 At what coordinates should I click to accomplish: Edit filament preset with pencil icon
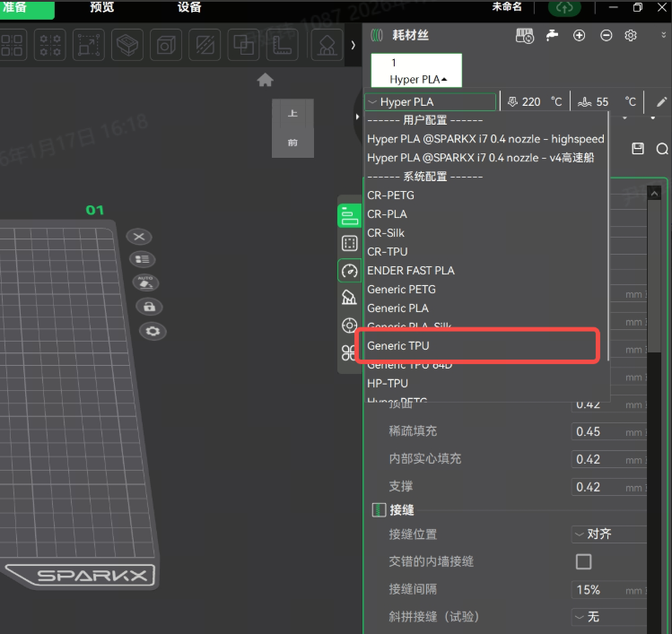tap(662, 101)
